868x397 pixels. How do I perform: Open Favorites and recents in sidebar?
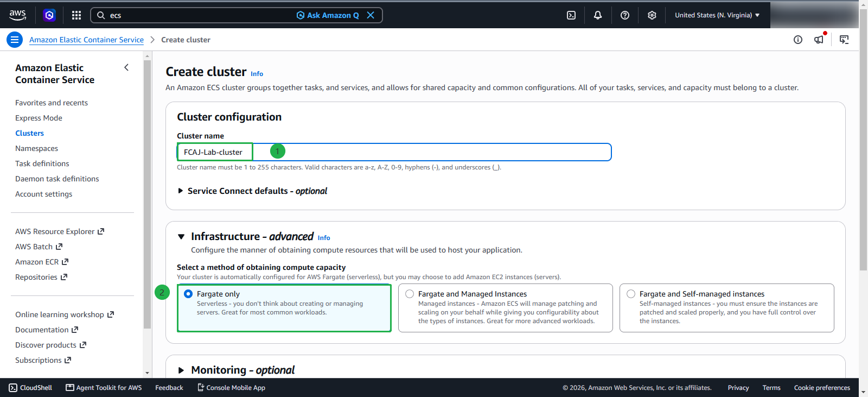pyautogui.click(x=52, y=103)
